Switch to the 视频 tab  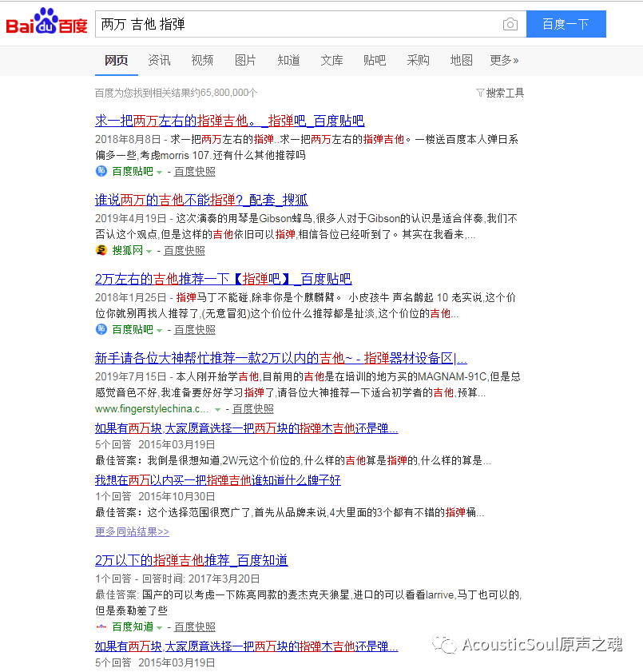pyautogui.click(x=202, y=61)
